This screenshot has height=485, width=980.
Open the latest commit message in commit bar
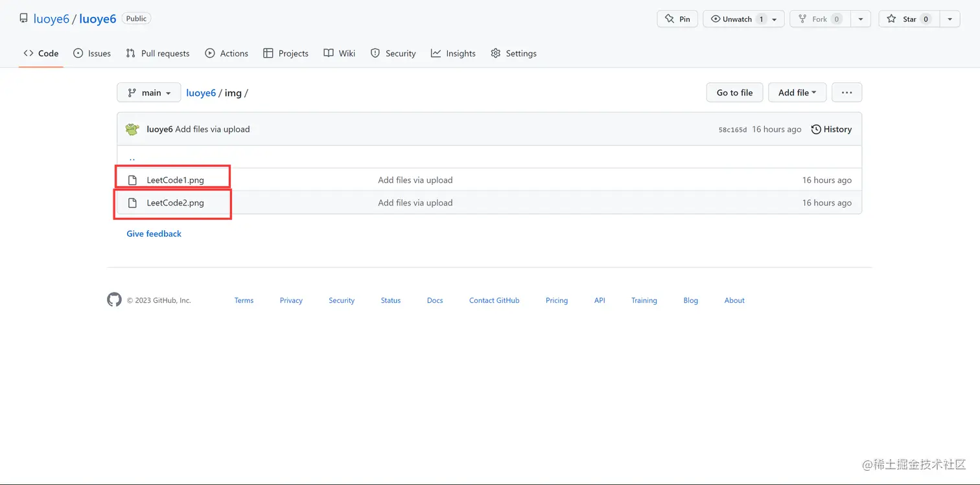pyautogui.click(x=213, y=129)
